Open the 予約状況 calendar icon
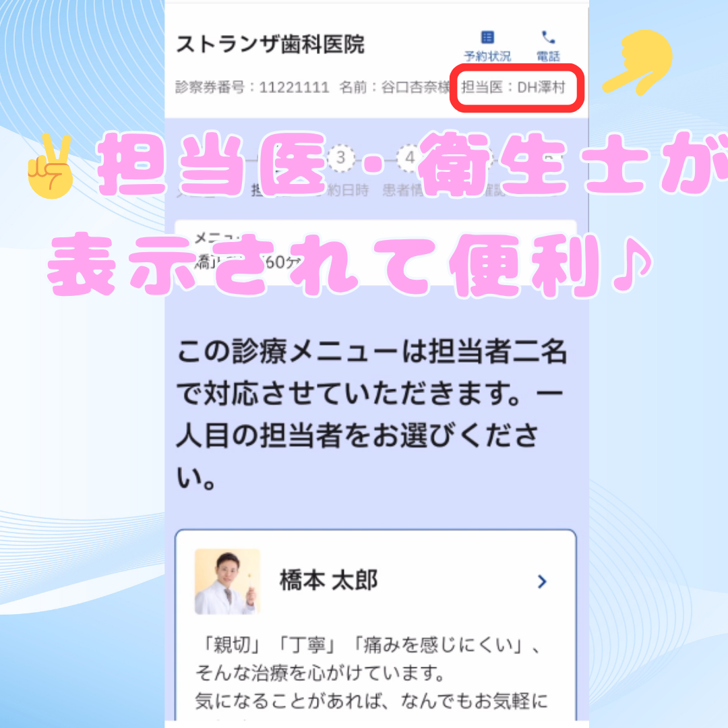728x728 pixels. (x=487, y=37)
